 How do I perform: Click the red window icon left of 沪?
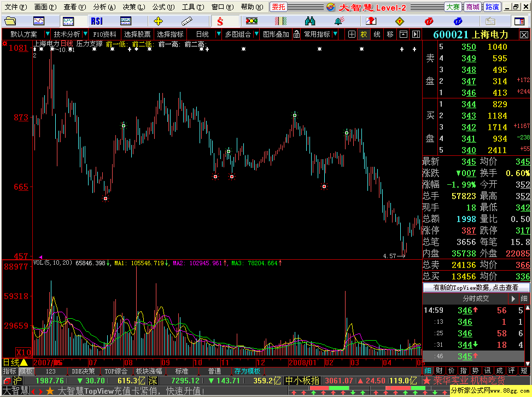point(7,381)
